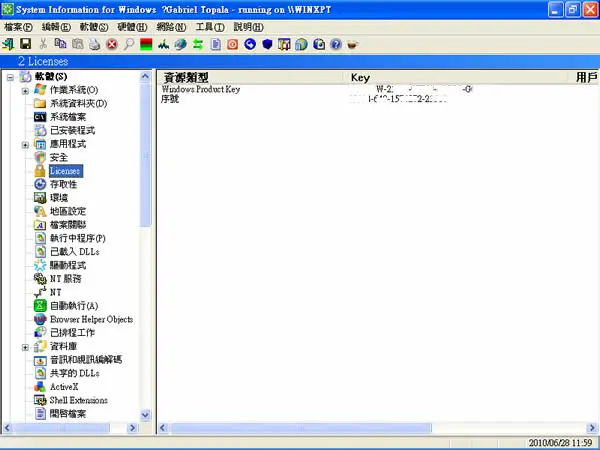Click the magnifying glass search icon
Viewport: 600px width, 450px height.
point(129,44)
